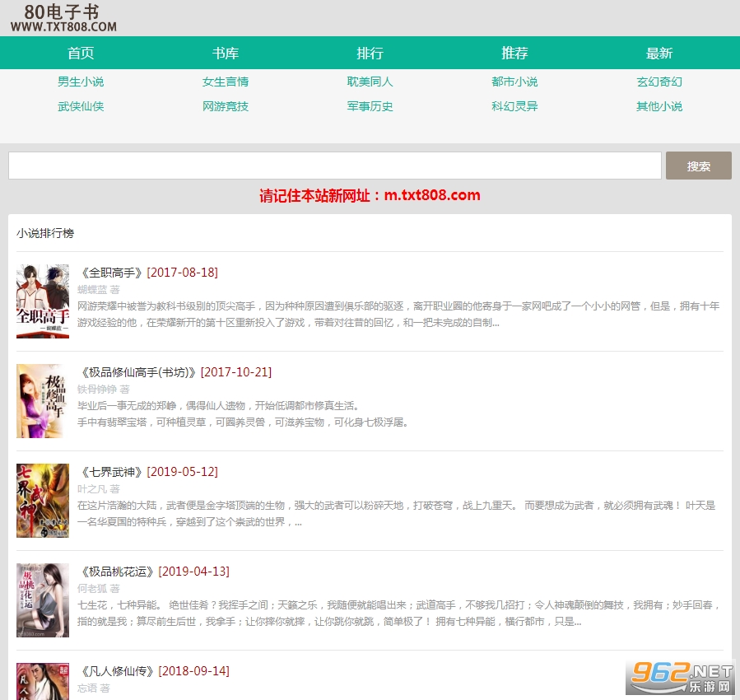The image size is (740, 700).
Task: Click the date [2017-08-18]
Action: (183, 273)
